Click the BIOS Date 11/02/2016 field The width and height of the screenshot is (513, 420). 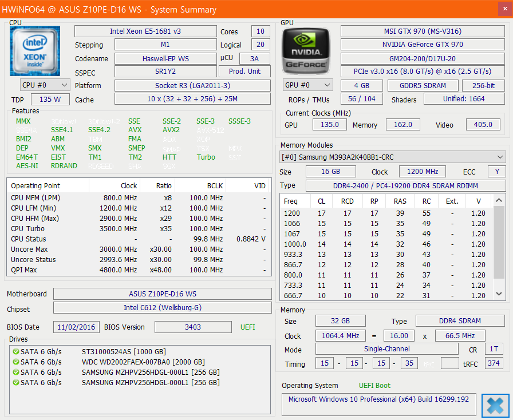[x=76, y=327]
